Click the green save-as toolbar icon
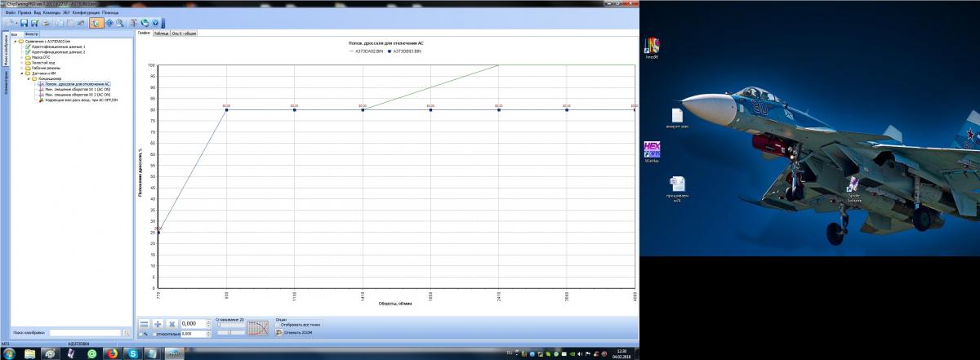This screenshot has width=980, height=360. (x=35, y=23)
